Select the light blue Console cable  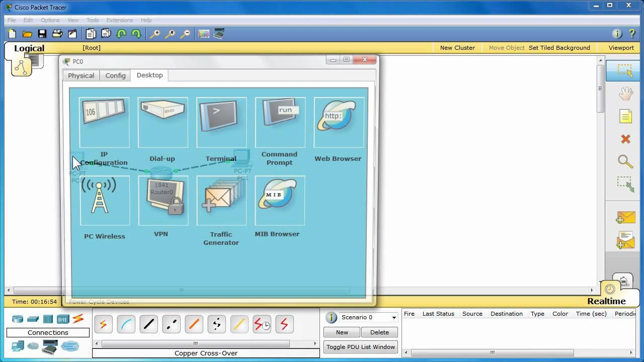point(126,324)
